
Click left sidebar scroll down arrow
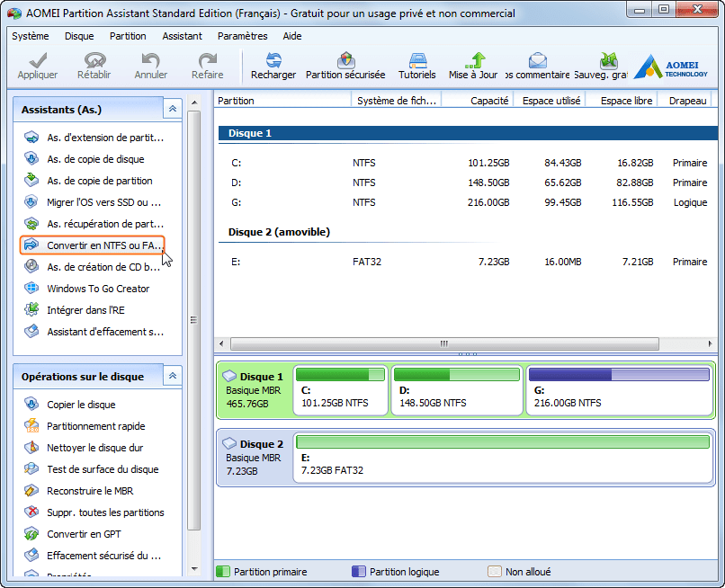coord(194,569)
